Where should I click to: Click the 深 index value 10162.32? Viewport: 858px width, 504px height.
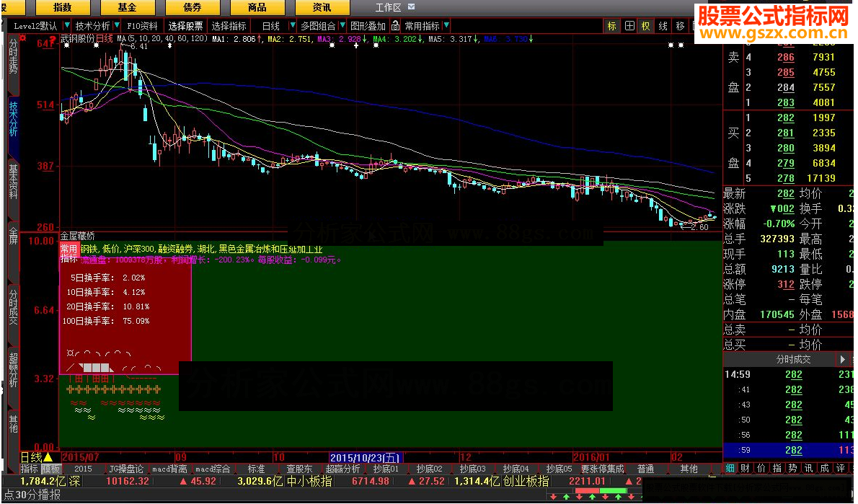click(x=127, y=481)
